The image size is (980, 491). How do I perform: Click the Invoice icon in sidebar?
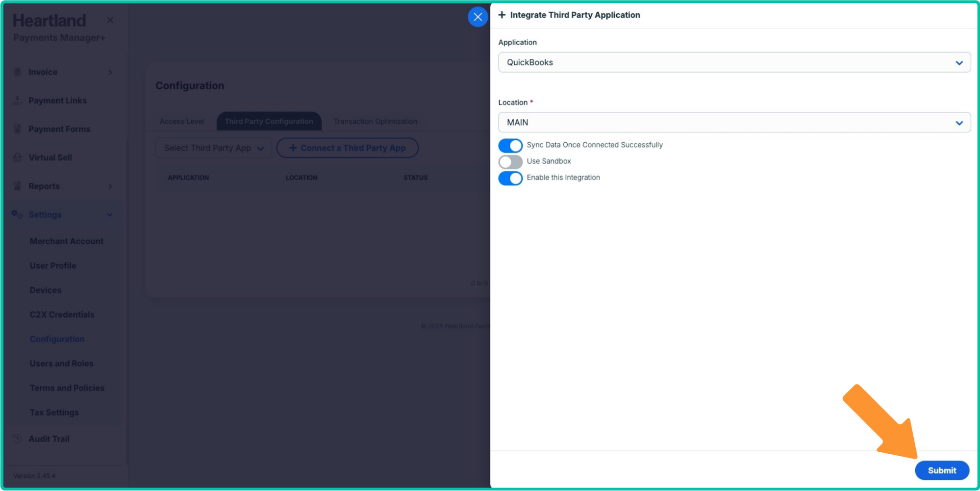18,72
